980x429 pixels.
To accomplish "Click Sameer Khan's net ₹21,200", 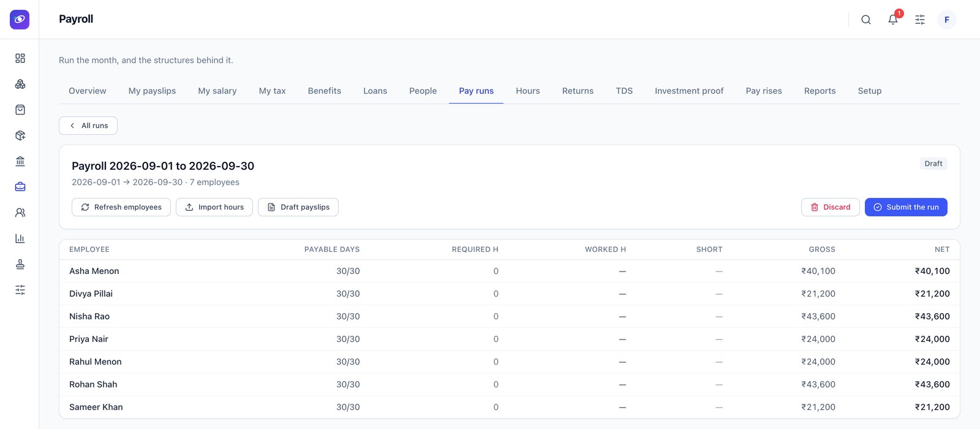I will tap(932, 407).
